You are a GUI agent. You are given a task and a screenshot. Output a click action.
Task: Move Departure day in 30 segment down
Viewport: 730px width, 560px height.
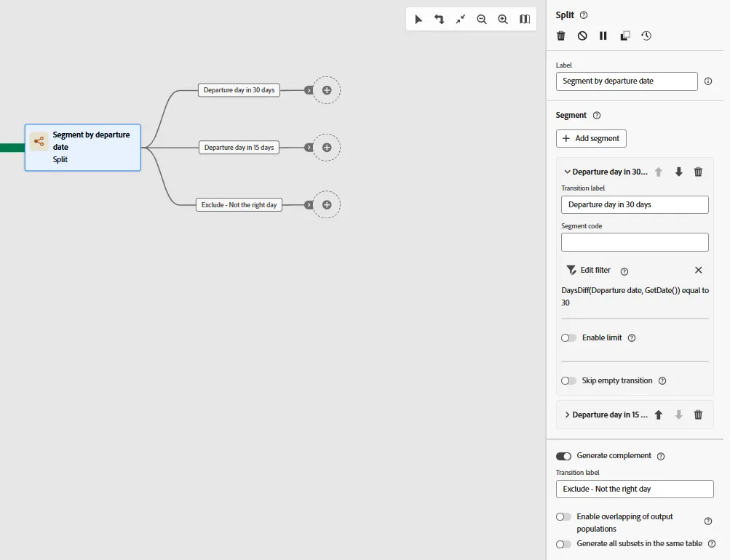tap(679, 172)
